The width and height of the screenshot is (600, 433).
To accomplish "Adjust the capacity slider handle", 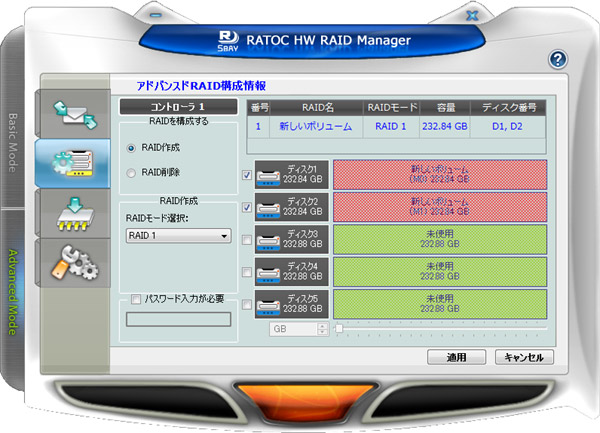I will [338, 329].
